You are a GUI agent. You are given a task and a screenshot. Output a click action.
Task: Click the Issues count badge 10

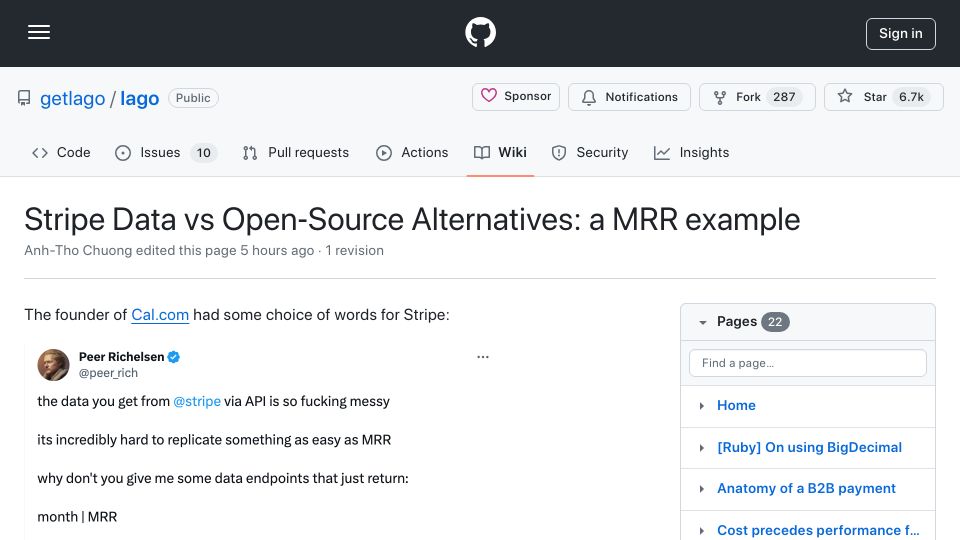(x=204, y=152)
